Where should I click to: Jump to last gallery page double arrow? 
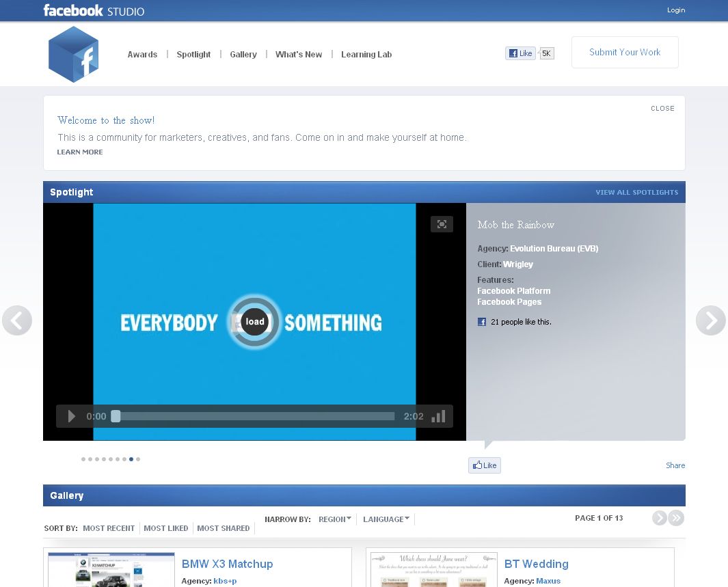point(676,518)
